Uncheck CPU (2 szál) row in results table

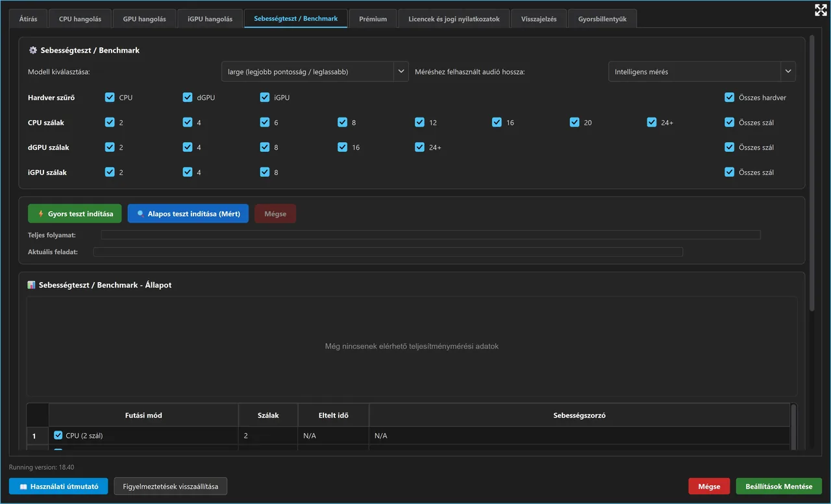(58, 435)
